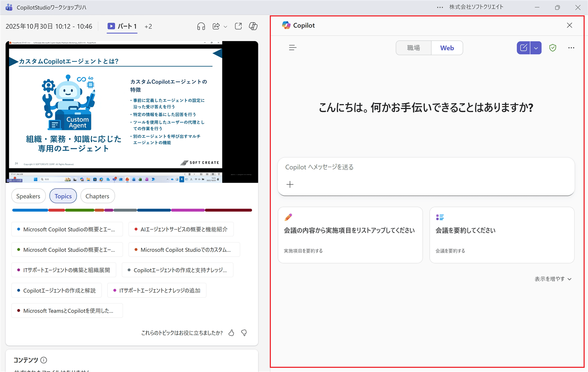588x372 pixels.
Task: Click the share icon next to パート 1
Action: [216, 26]
